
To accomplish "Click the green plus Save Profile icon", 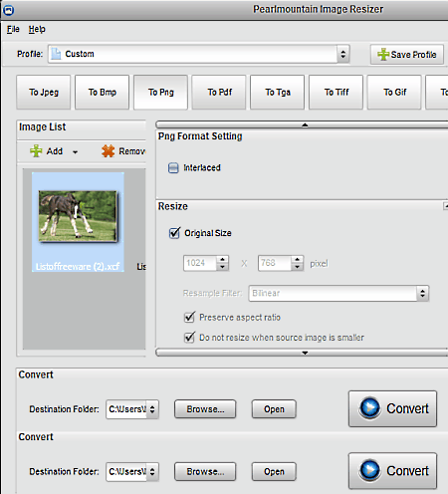I will pyautogui.click(x=383, y=55).
